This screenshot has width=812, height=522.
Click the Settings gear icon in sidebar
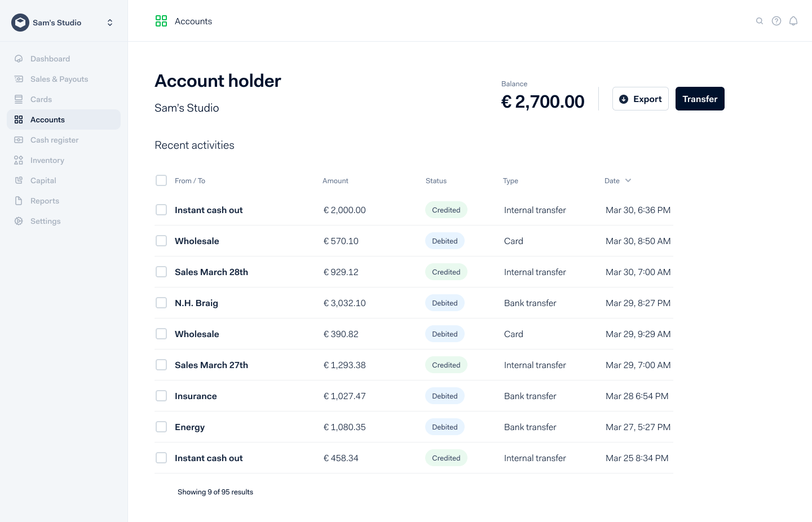pos(19,221)
